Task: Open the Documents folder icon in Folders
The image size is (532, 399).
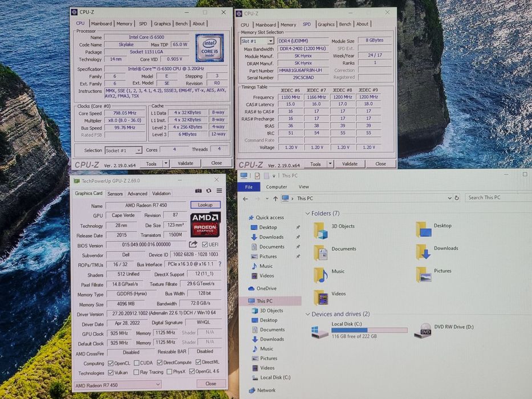Action: pyautogui.click(x=320, y=253)
